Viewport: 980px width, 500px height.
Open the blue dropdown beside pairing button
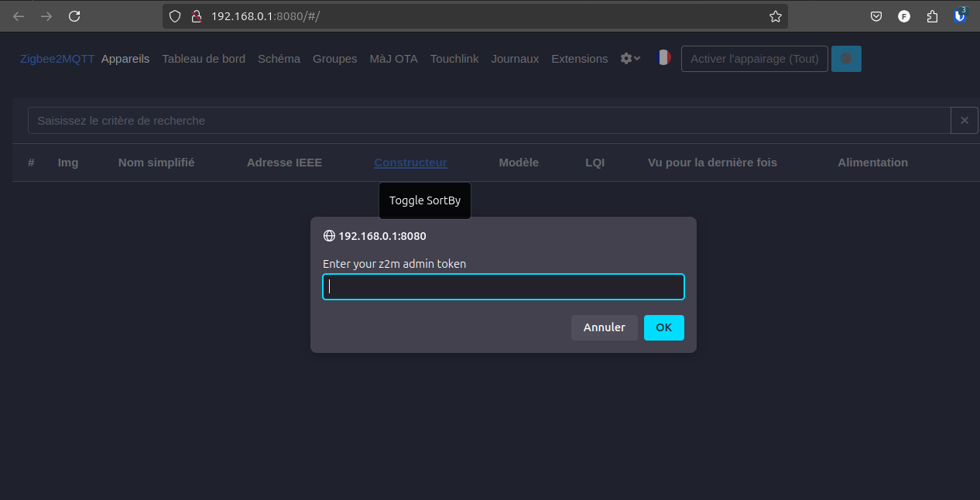coord(846,59)
